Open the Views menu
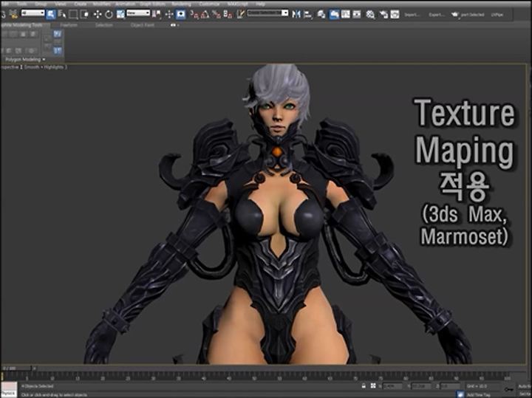 coord(60,4)
